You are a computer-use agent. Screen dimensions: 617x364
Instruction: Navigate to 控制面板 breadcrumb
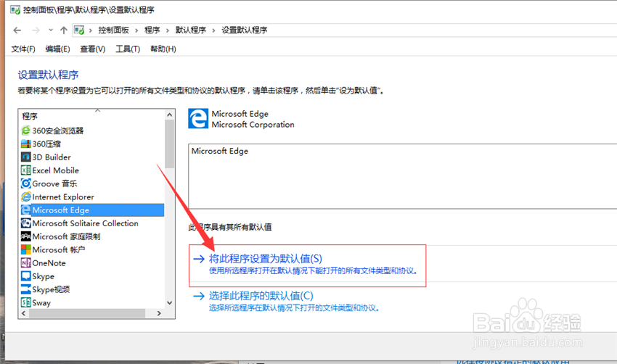(x=114, y=30)
